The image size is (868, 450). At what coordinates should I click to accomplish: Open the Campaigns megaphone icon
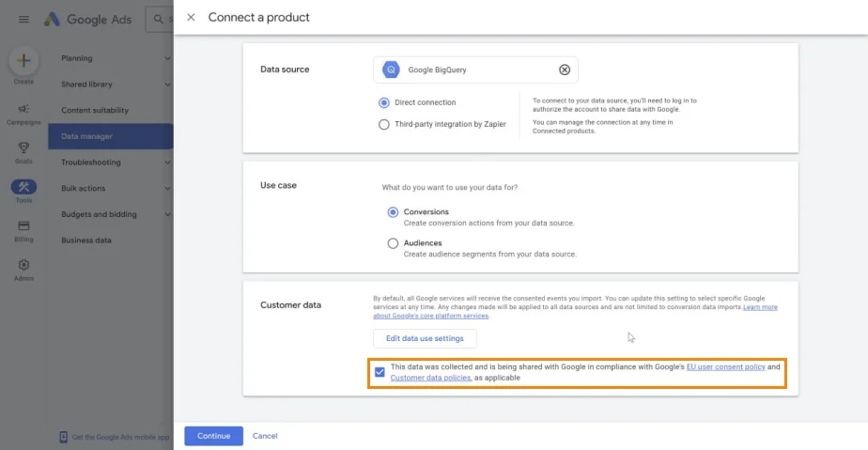(x=23, y=109)
